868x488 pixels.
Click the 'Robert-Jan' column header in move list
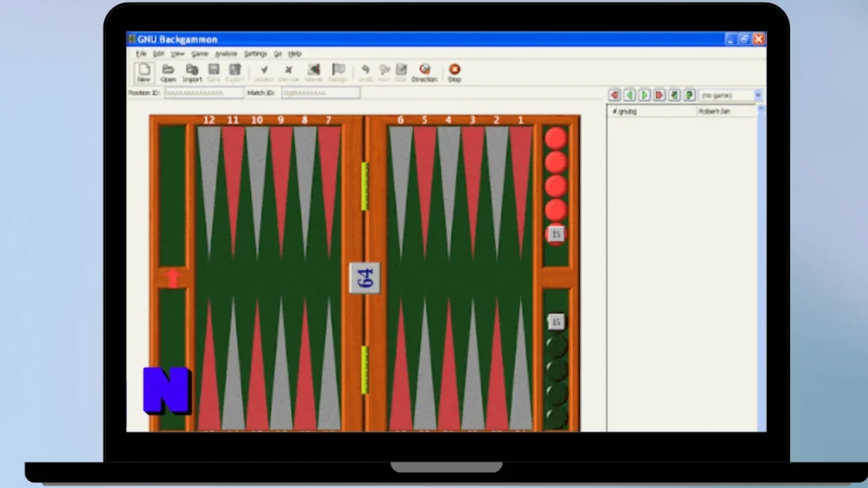726,111
